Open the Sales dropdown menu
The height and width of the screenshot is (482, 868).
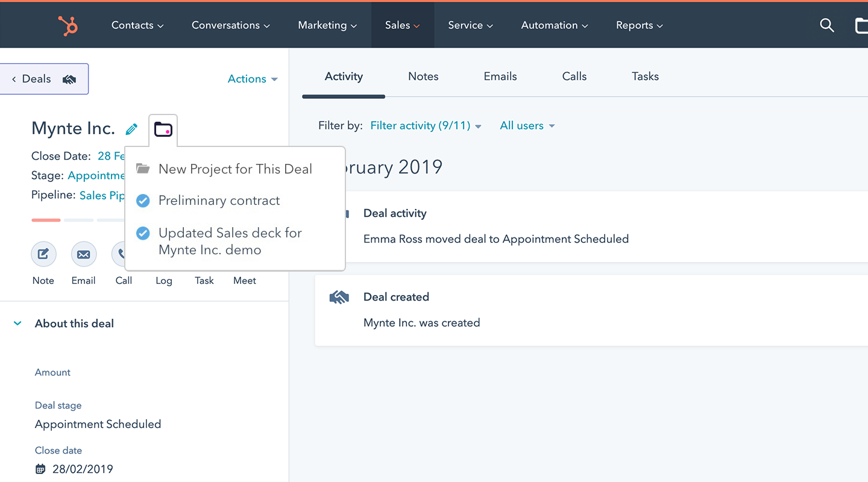pos(403,25)
